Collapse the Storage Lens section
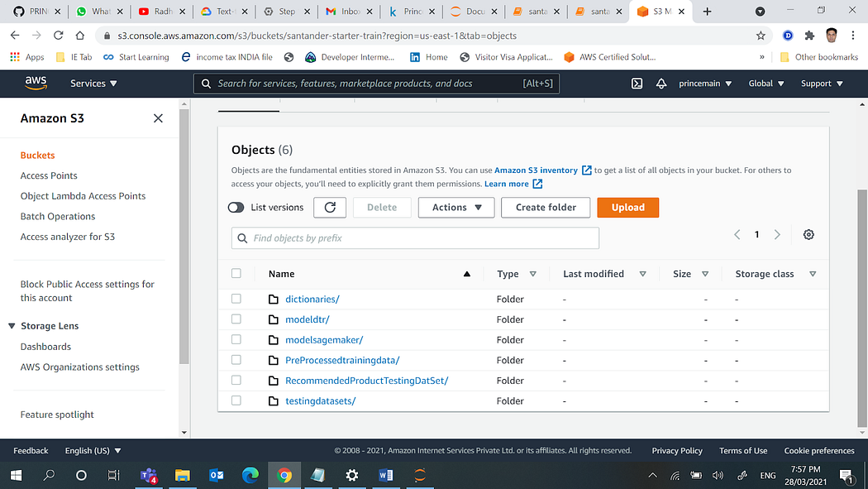Image resolution: width=868 pixels, height=489 pixels. click(x=12, y=326)
